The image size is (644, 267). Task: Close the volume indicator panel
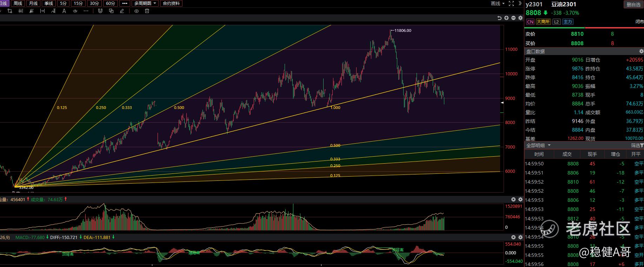tap(513, 199)
